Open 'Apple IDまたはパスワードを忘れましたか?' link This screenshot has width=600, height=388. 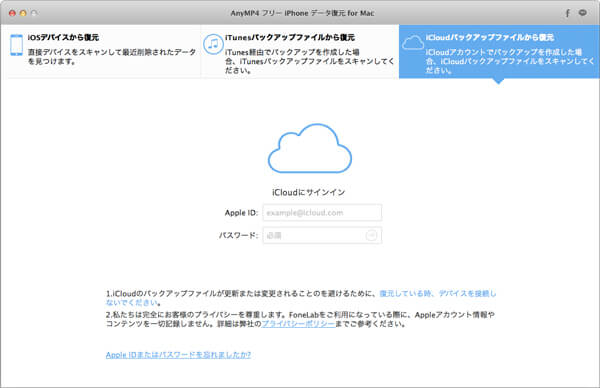click(x=178, y=355)
